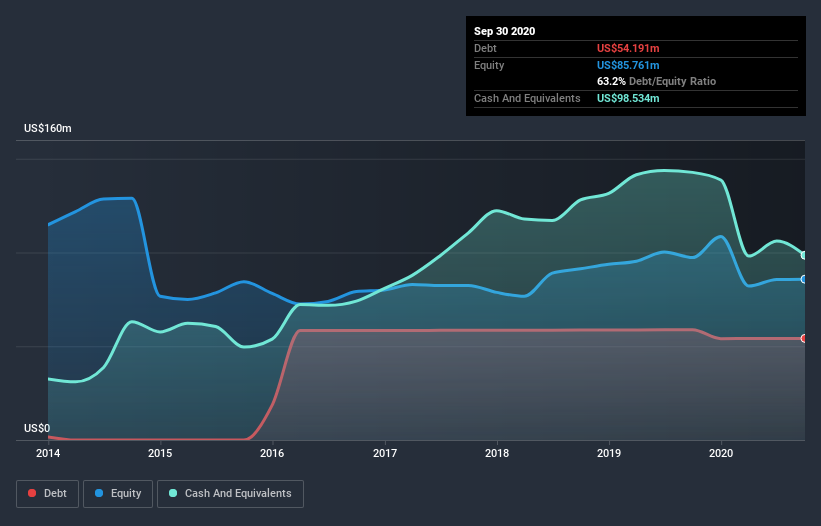Click the blue Equity end point marker
Screen dimensions: 821x526
[x=804, y=279]
